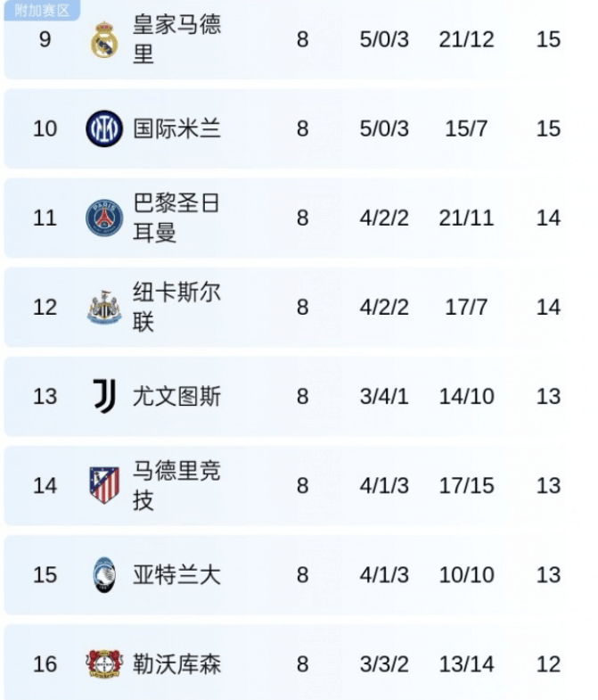Open team name 尤文图斯

point(176,396)
